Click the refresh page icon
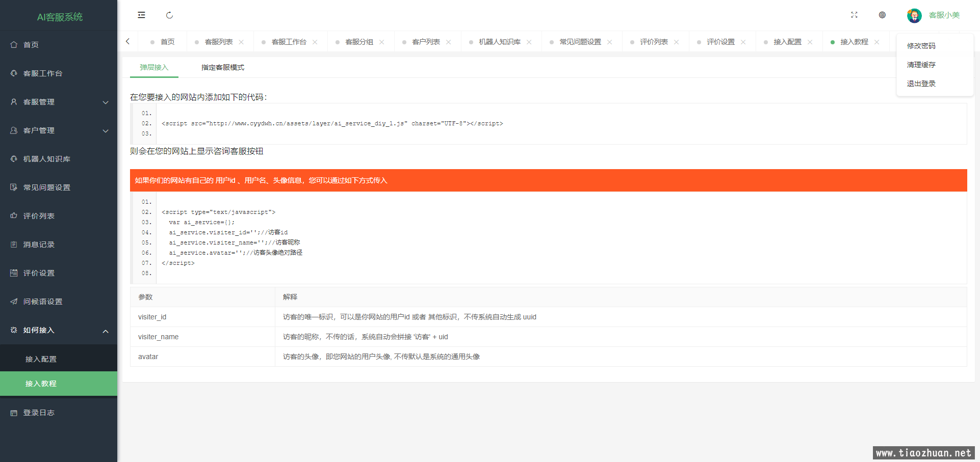The width and height of the screenshot is (980, 462). 170,15
